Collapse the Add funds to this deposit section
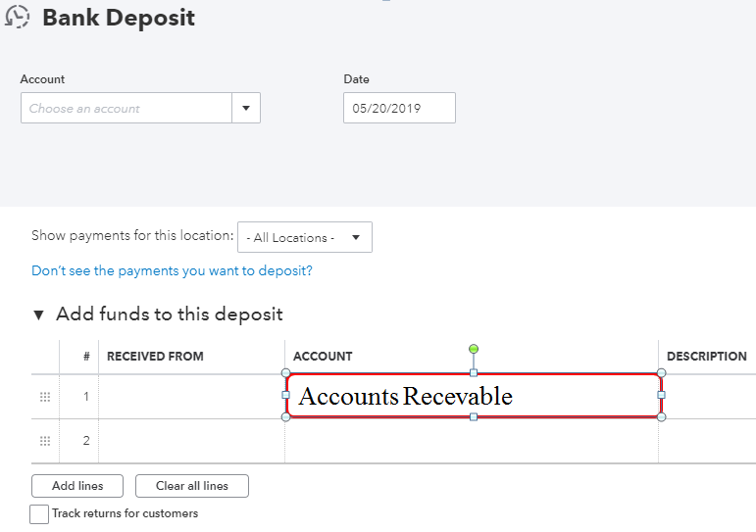The image size is (756, 532). coord(38,314)
